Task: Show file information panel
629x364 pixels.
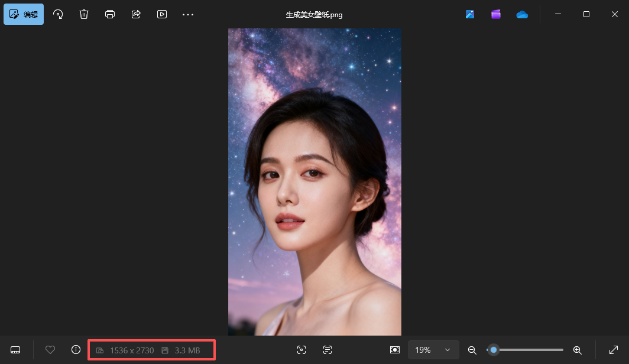Action: pyautogui.click(x=76, y=350)
